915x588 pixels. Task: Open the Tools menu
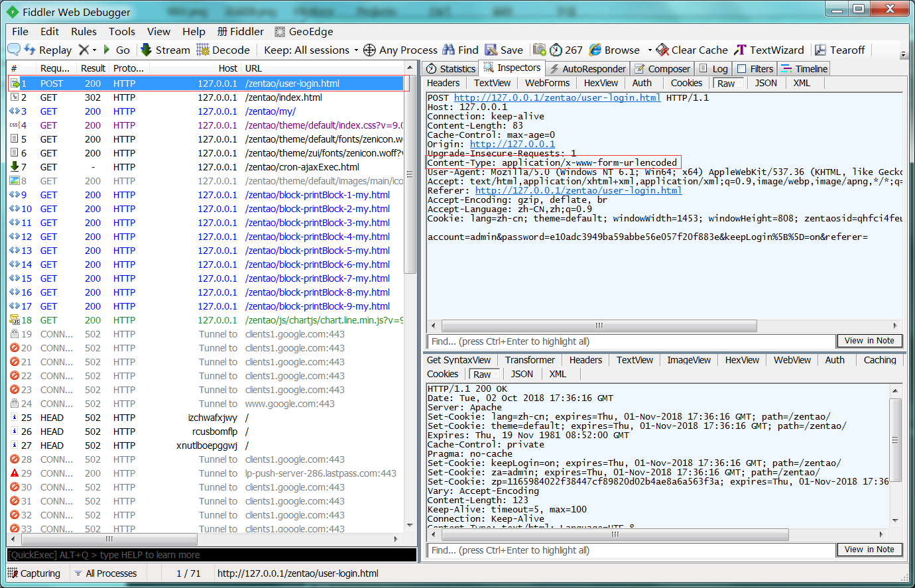pyautogui.click(x=122, y=31)
